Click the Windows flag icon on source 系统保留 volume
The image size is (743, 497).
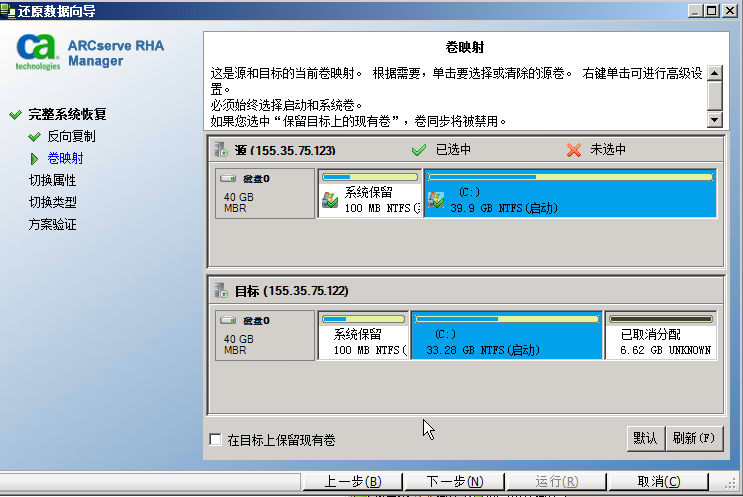(x=330, y=200)
